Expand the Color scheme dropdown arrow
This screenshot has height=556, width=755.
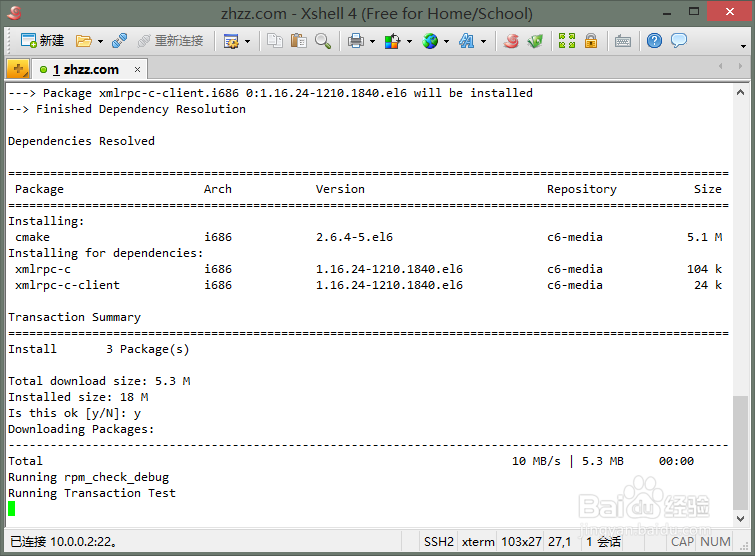click(x=409, y=41)
